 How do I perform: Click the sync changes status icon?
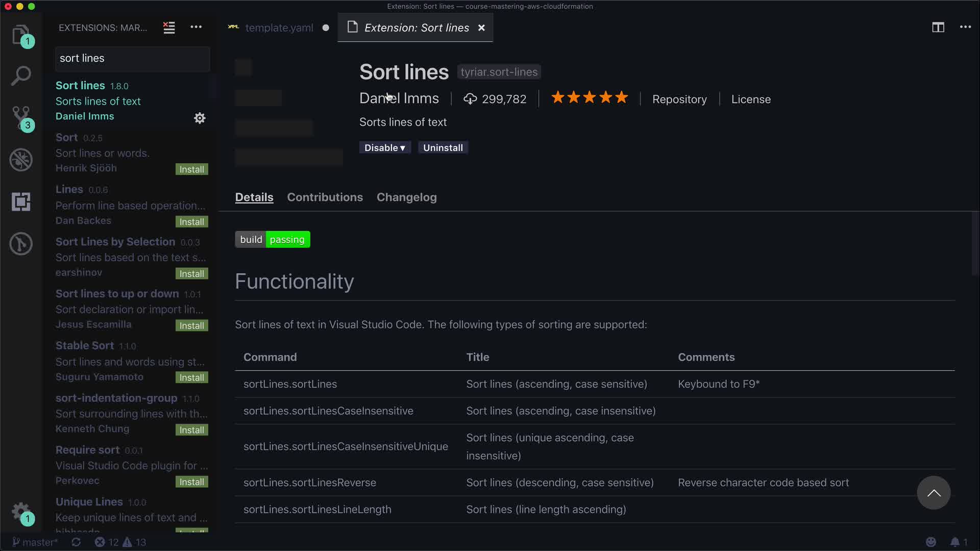coord(76,542)
